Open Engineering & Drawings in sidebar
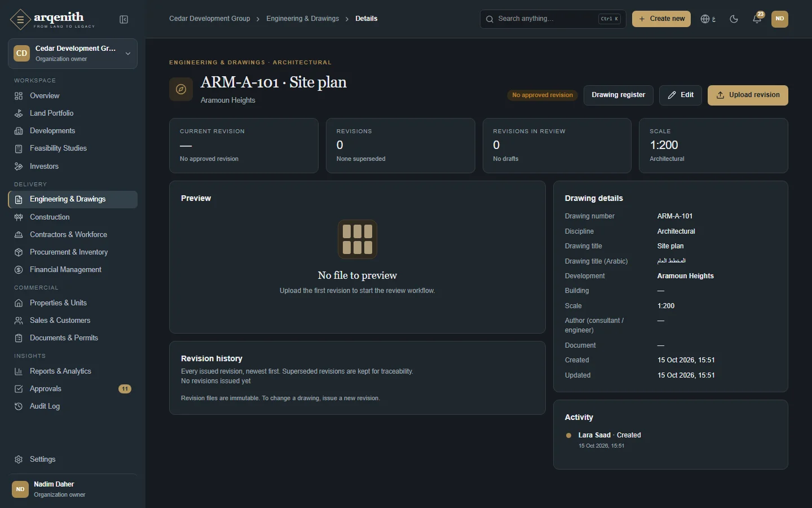The width and height of the screenshot is (812, 508). click(73, 199)
